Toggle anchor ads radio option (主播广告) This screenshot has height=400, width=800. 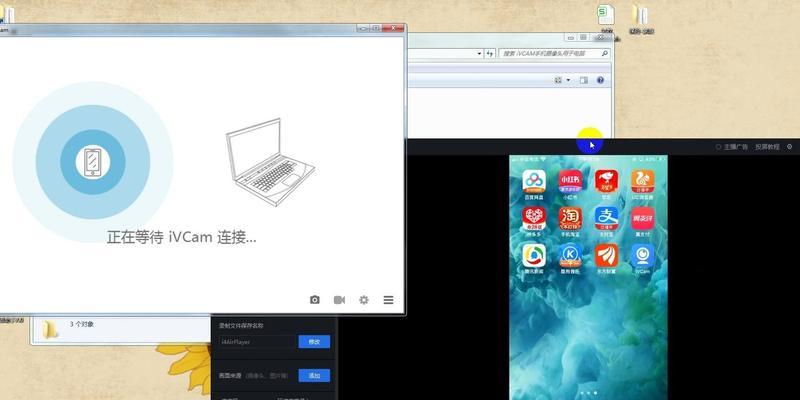coord(718,147)
